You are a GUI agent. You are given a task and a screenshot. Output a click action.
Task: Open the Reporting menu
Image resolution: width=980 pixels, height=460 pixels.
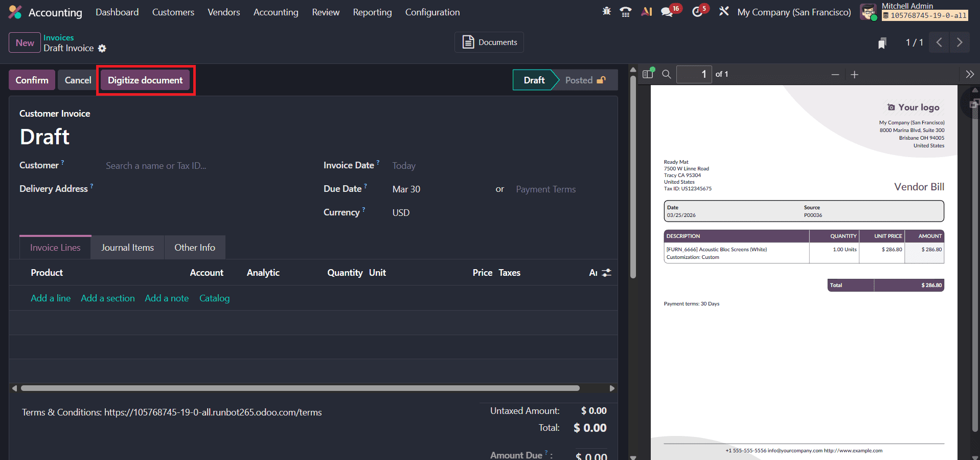(372, 12)
